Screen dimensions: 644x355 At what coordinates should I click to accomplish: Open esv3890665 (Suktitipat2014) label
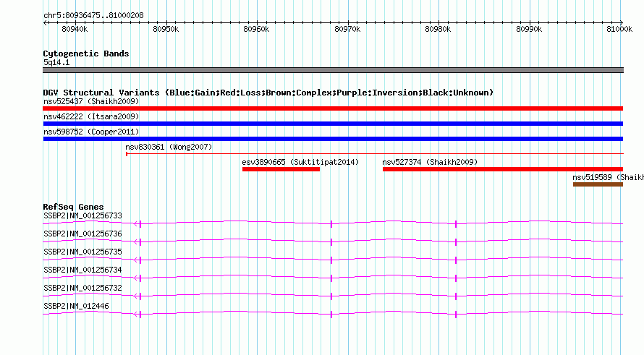click(300, 162)
